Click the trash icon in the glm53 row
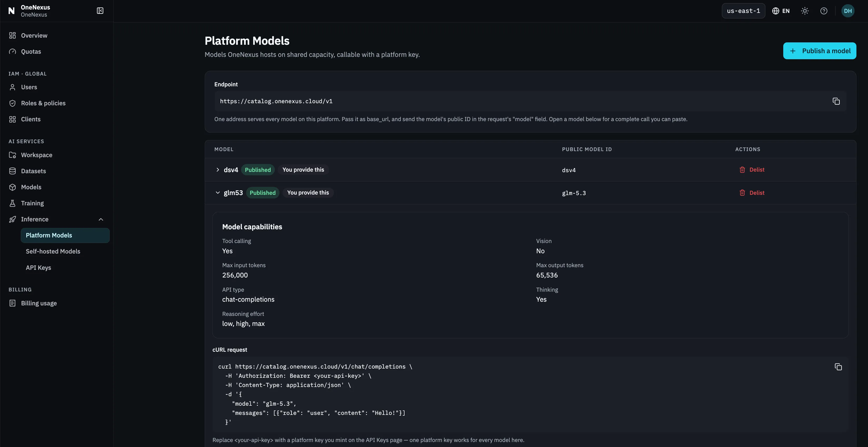The width and height of the screenshot is (868, 447). click(742, 192)
